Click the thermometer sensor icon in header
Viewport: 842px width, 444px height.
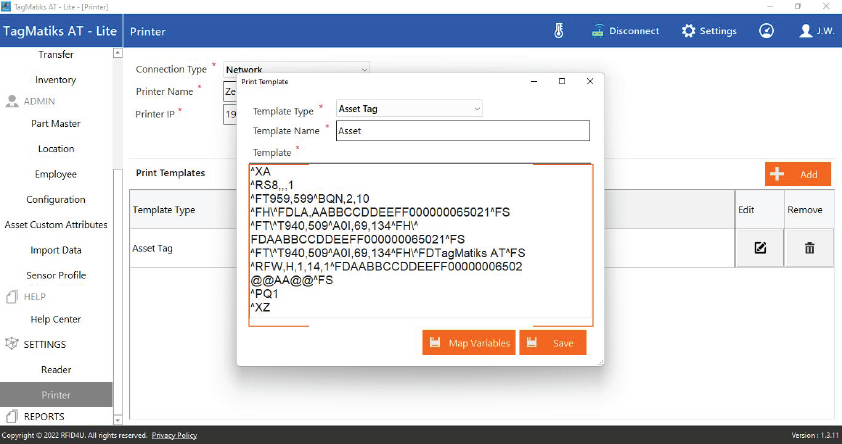(559, 31)
